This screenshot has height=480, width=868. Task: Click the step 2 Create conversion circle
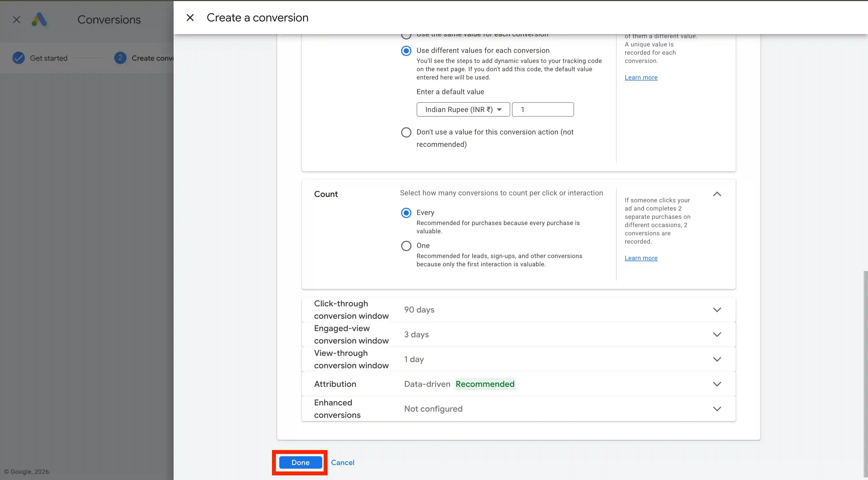pyautogui.click(x=120, y=58)
